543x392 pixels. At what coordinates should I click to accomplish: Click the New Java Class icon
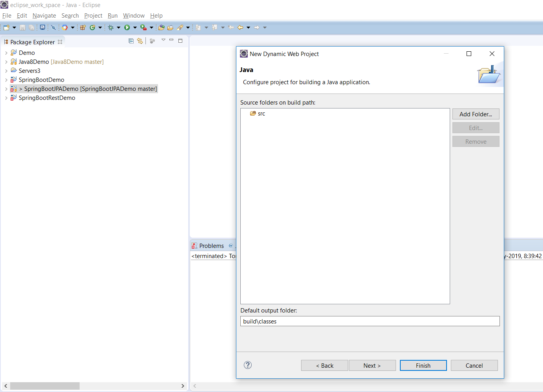93,27
